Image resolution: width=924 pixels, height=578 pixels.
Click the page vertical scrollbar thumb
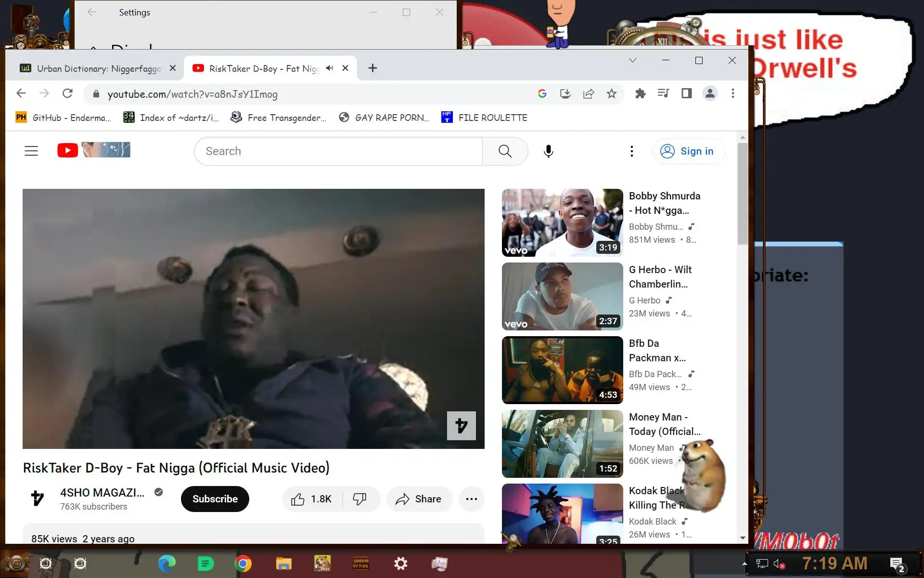tap(742, 193)
